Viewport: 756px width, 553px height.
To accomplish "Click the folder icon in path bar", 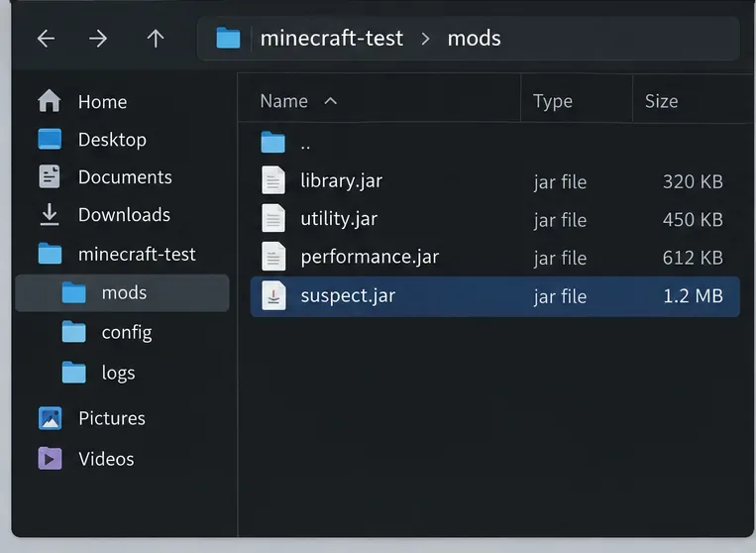I will (x=228, y=38).
